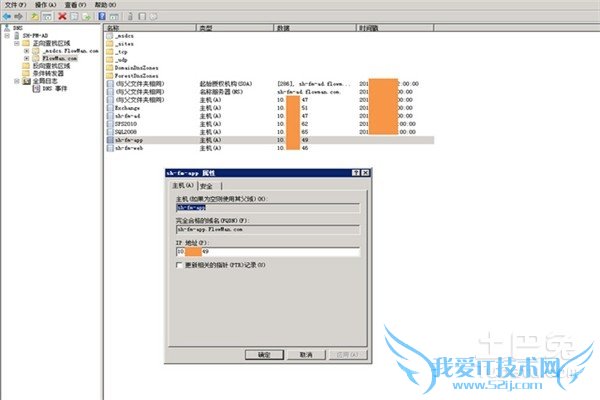Open the 文件(F) menu
The height and width of the screenshot is (400, 600).
(x=15, y=5)
